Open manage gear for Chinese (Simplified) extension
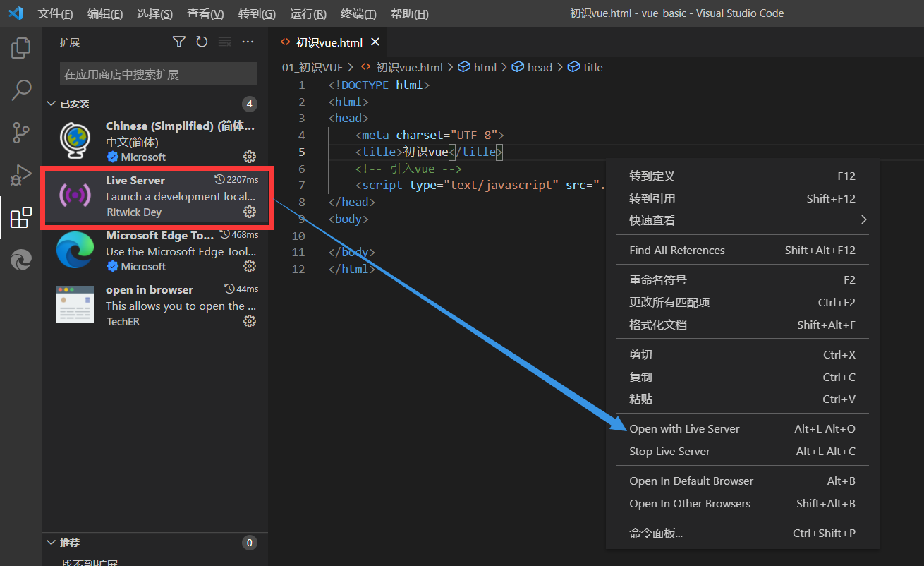The height and width of the screenshot is (566, 924). click(x=250, y=157)
